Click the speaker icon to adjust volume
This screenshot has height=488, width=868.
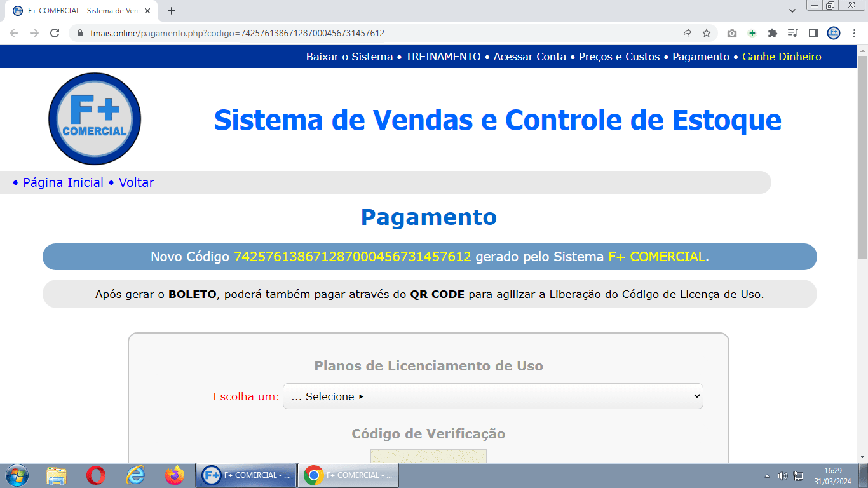tap(783, 475)
